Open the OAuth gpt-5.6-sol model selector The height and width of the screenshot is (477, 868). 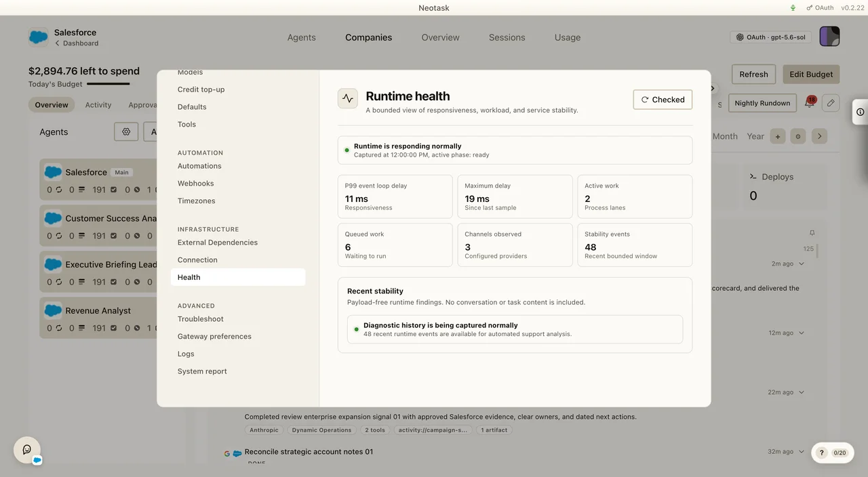[x=772, y=37]
